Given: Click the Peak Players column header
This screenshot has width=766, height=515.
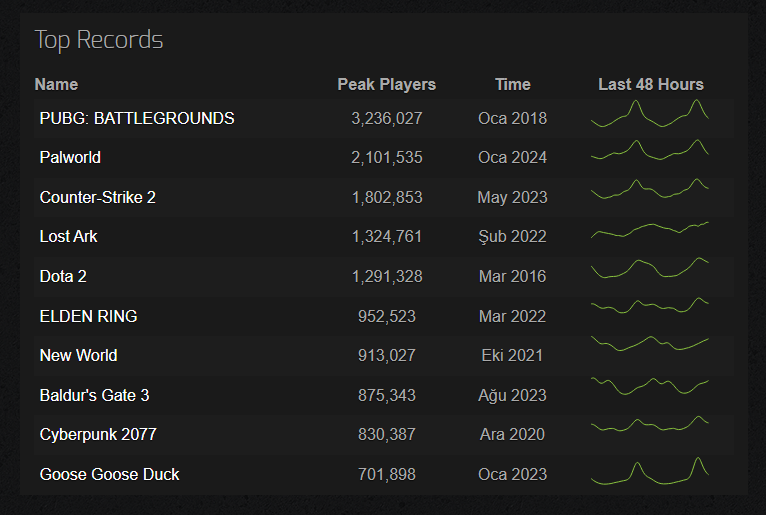Looking at the screenshot, I should point(386,85).
